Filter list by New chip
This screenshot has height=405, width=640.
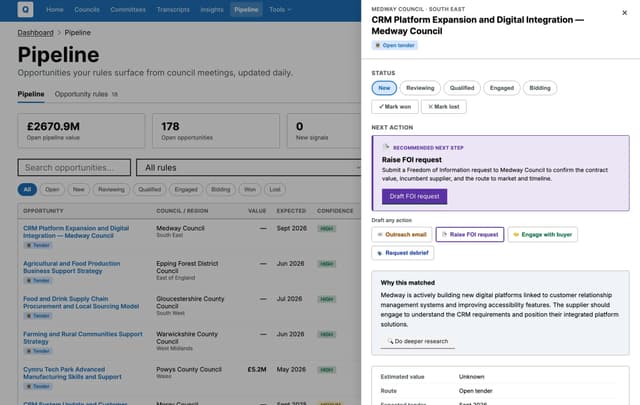(x=78, y=189)
